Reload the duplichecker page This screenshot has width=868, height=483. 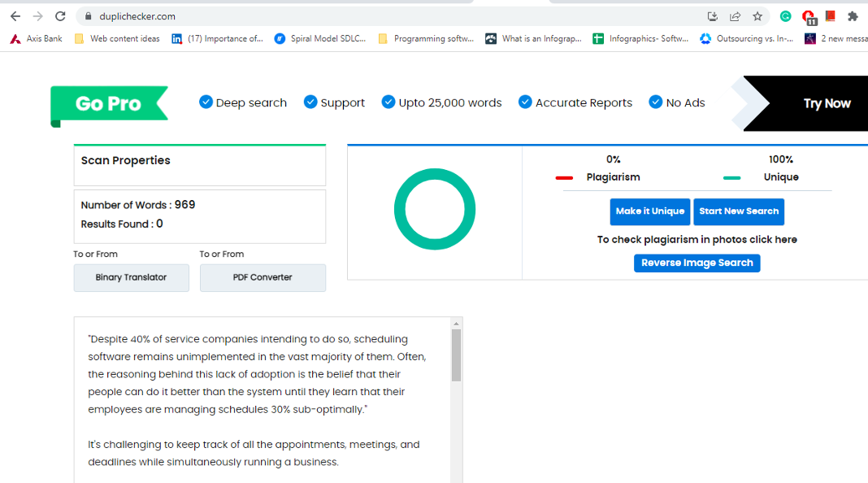tap(60, 16)
